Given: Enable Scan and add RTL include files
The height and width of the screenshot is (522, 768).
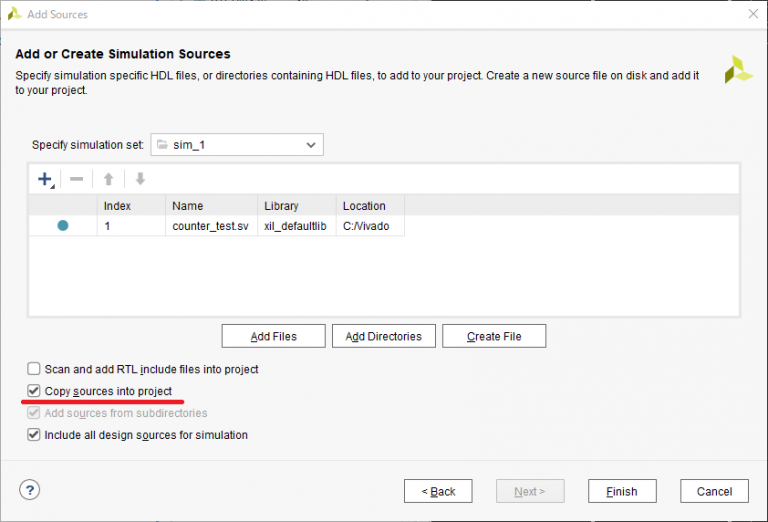Looking at the screenshot, I should [x=34, y=369].
